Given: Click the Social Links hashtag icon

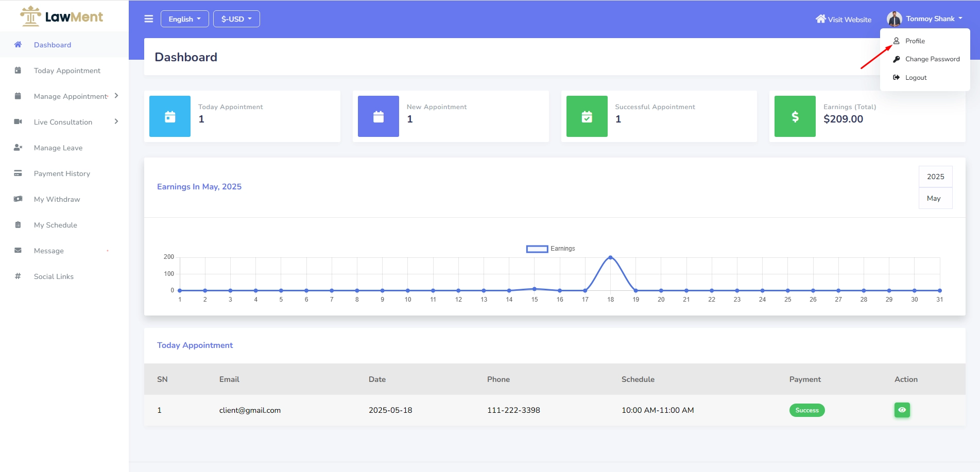Looking at the screenshot, I should tap(18, 276).
